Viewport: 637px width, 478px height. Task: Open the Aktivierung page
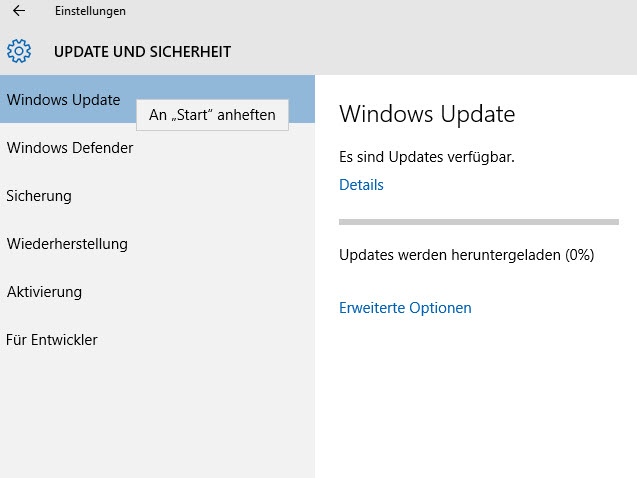pos(44,292)
